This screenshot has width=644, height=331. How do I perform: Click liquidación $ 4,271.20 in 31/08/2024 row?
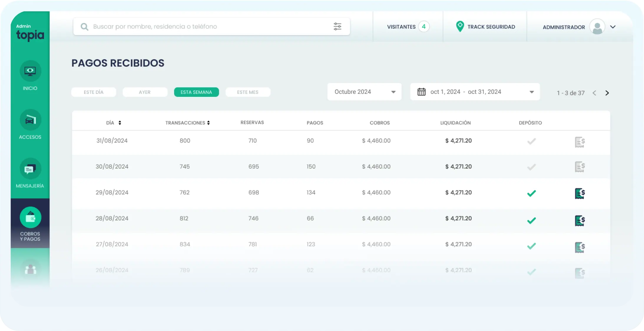[458, 141]
